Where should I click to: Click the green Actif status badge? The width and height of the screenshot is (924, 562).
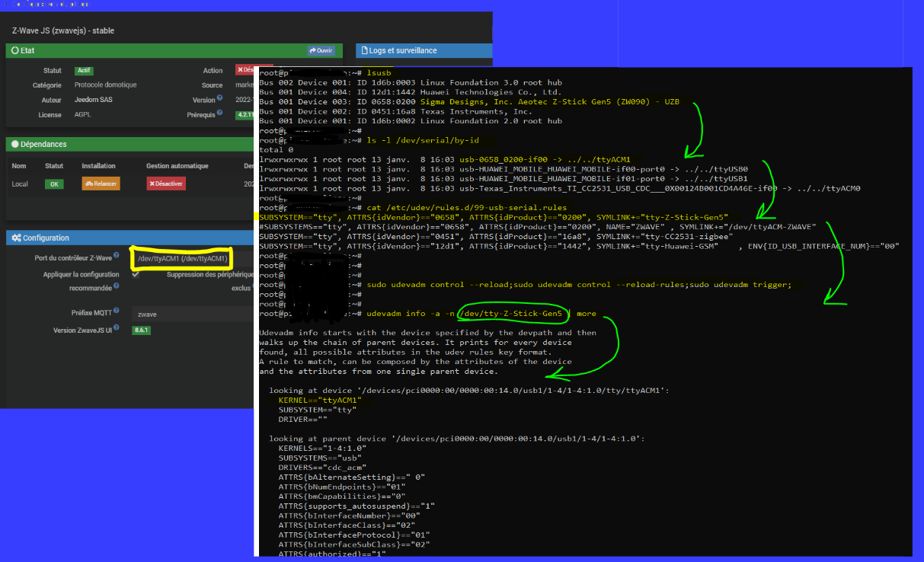pos(84,71)
